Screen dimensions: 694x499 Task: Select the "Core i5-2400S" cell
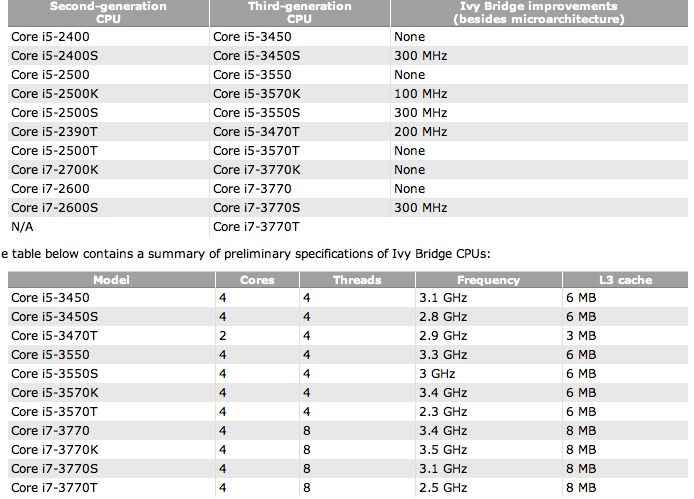[x=54, y=56]
